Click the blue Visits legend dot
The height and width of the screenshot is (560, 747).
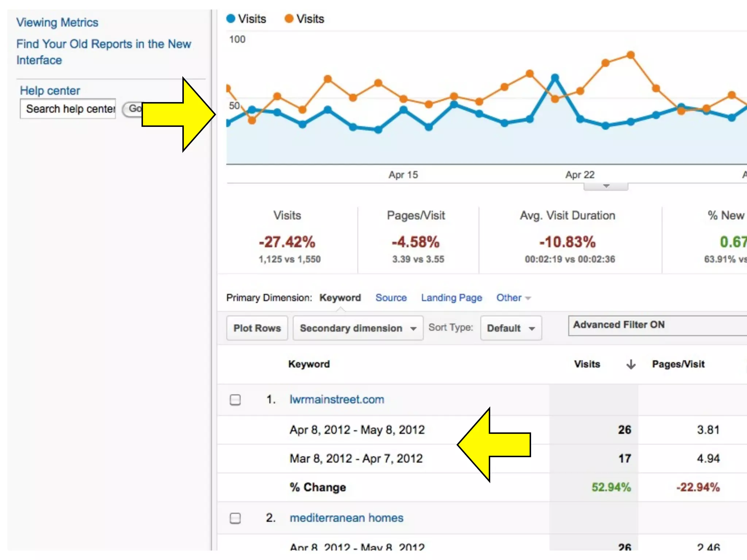coord(231,19)
